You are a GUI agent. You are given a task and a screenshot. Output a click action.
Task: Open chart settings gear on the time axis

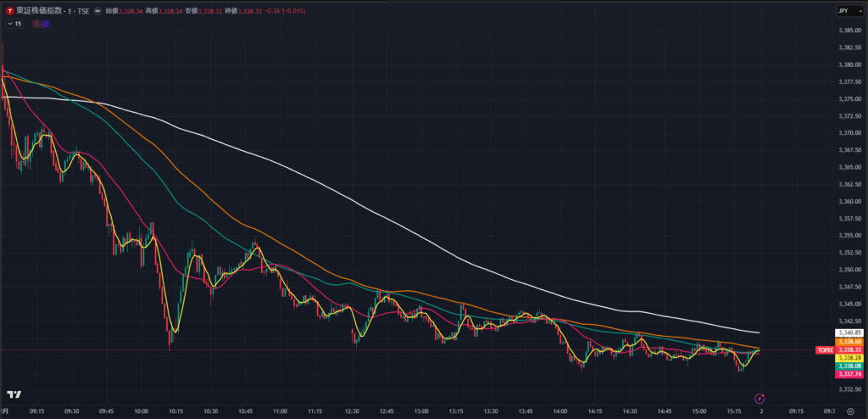(x=850, y=411)
